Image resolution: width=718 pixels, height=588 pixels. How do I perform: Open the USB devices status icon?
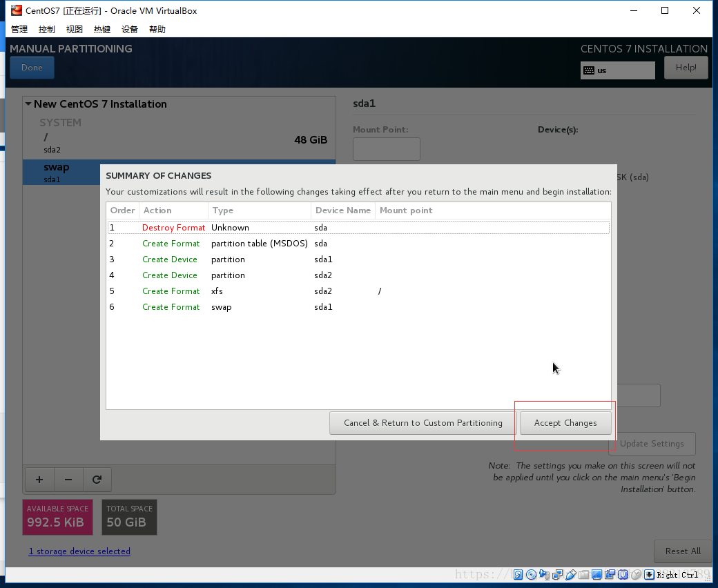point(570,575)
